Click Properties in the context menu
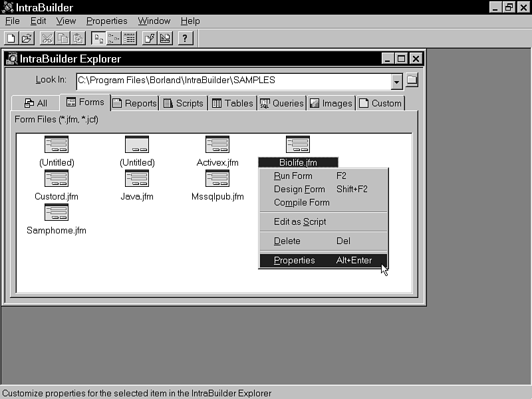 (295, 261)
